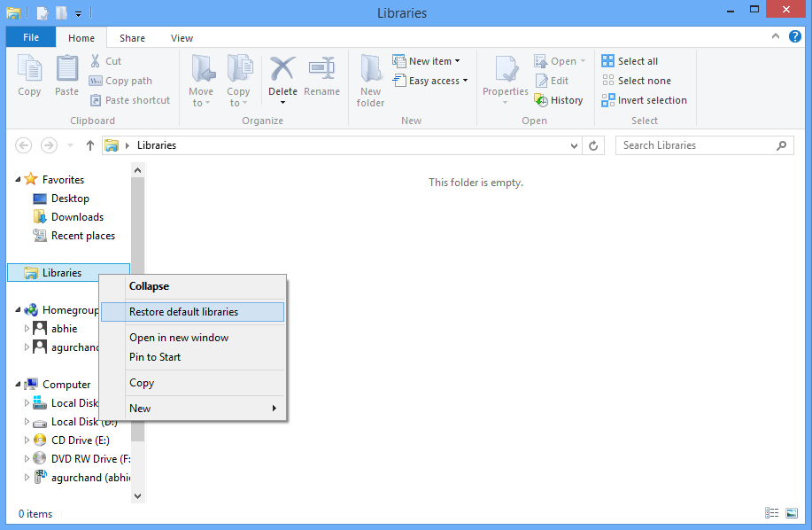Collapse the Favorites tree section

pos(19,180)
